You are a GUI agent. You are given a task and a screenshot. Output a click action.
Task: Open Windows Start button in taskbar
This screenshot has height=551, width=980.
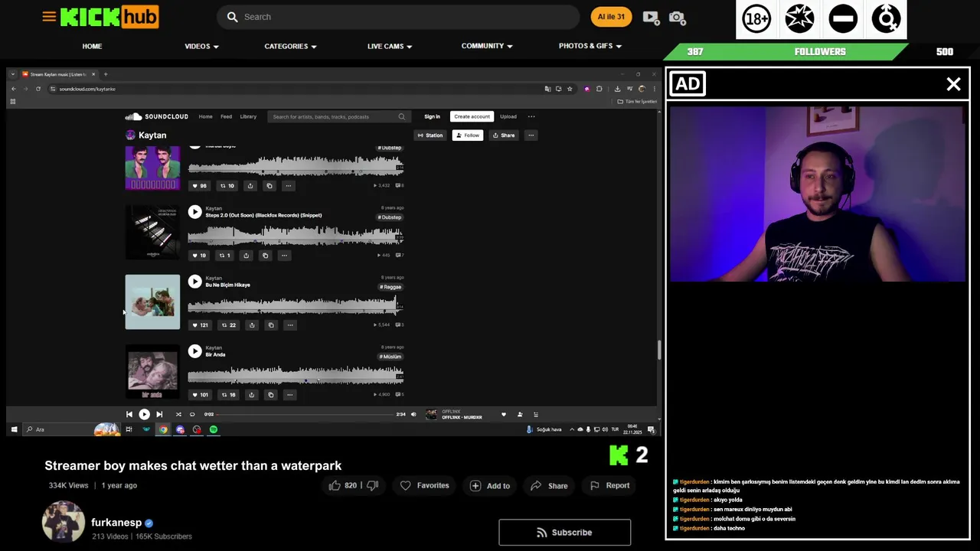[14, 429]
